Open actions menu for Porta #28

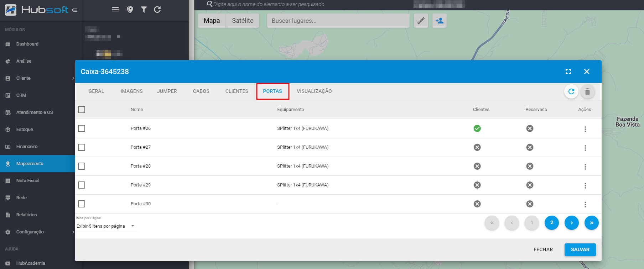point(585,167)
